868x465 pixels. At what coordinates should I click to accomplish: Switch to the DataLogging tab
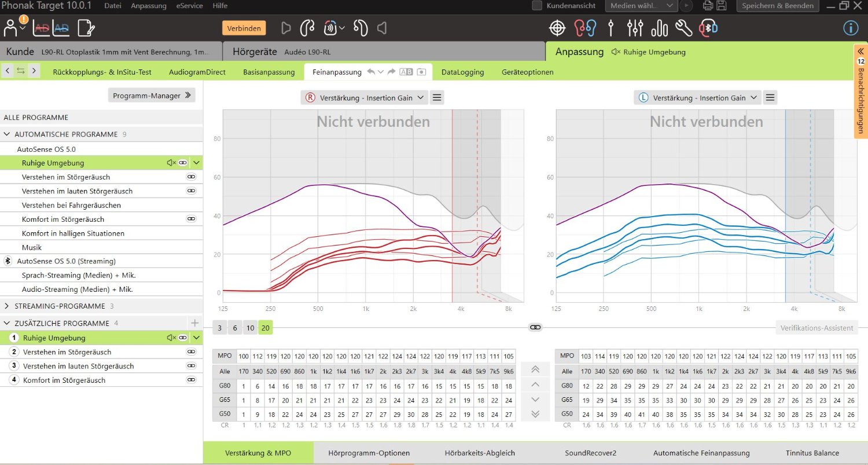(x=462, y=72)
